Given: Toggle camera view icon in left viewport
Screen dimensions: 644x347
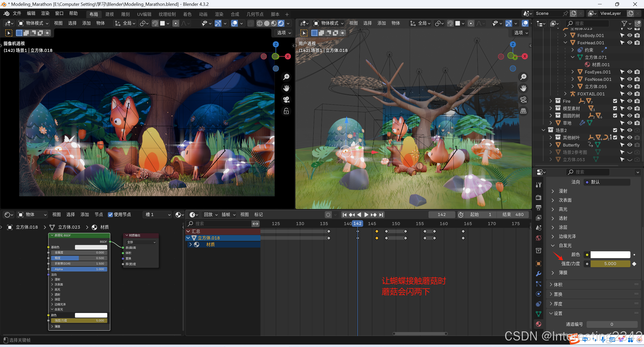Looking at the screenshot, I should 286,100.
